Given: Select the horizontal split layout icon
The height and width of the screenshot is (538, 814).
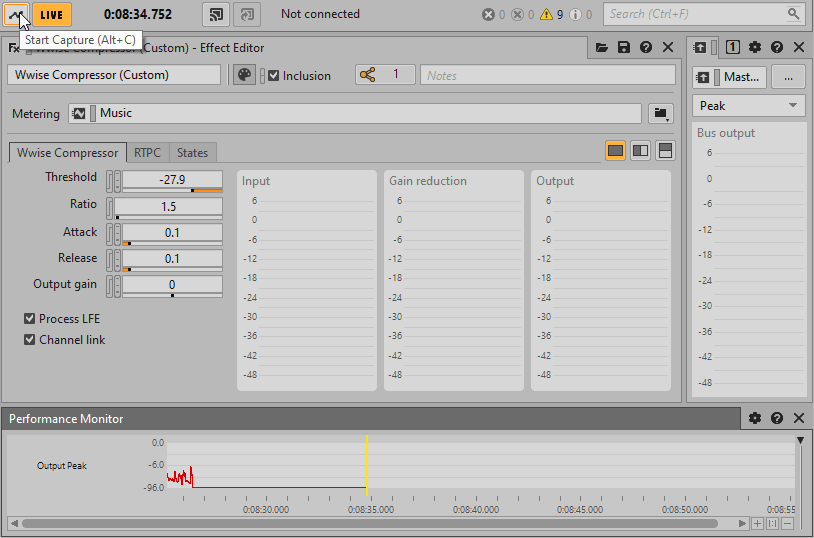Looking at the screenshot, I should (665, 150).
